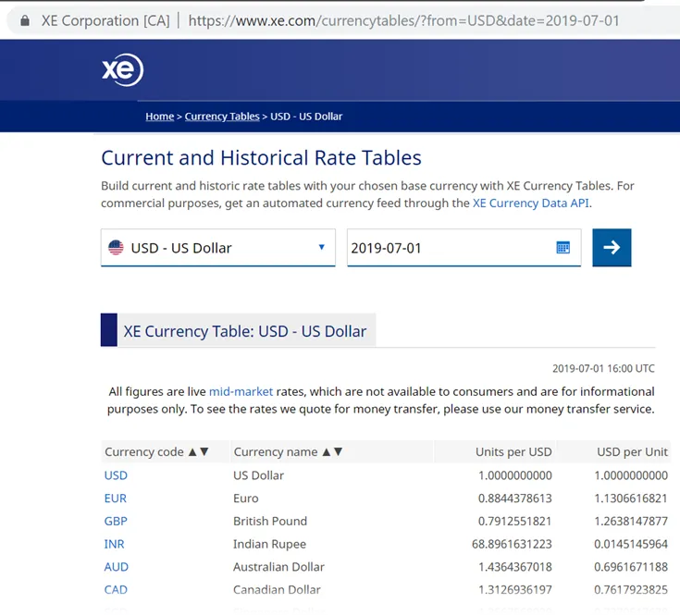The height and width of the screenshot is (616, 680).
Task: Click the padlock icon in address bar
Action: 25,20
